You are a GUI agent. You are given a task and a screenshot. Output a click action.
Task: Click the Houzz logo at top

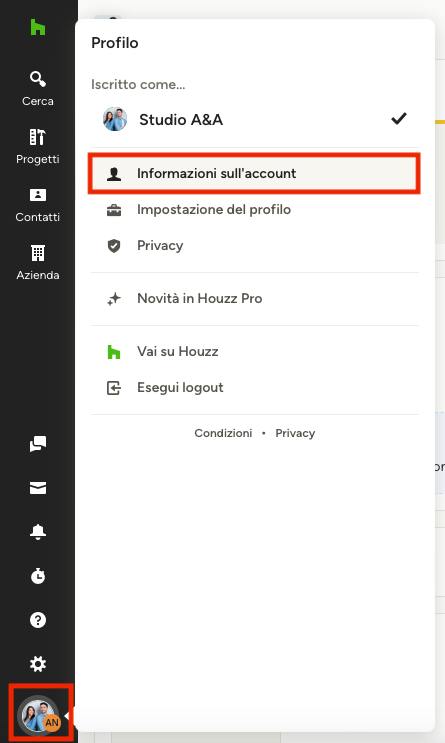(37, 27)
